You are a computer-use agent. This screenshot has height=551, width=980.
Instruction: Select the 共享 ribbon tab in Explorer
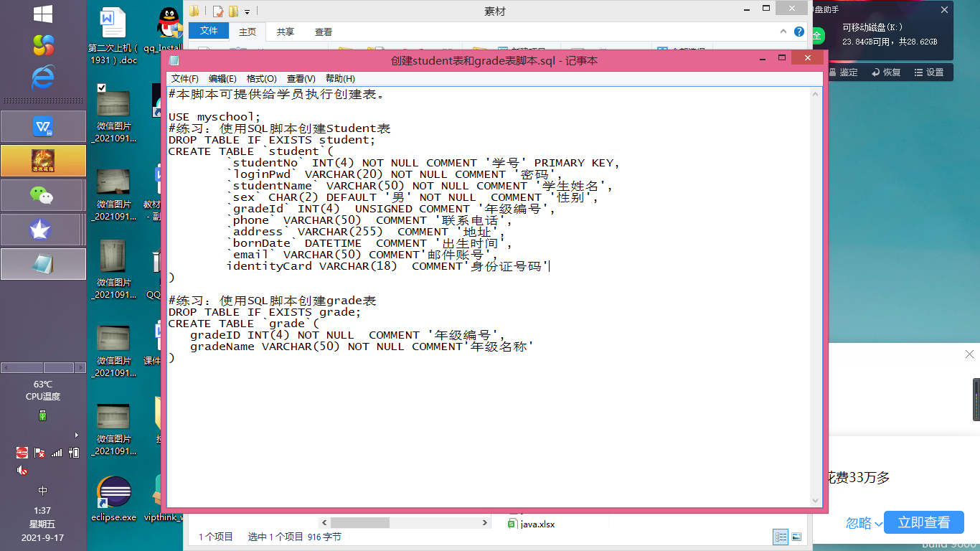point(286,32)
